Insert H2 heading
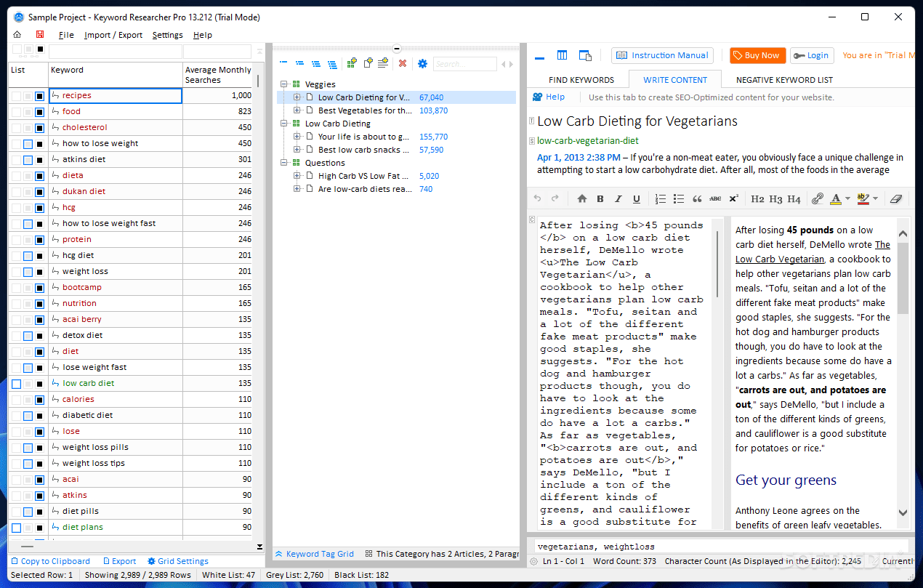 pyautogui.click(x=757, y=198)
